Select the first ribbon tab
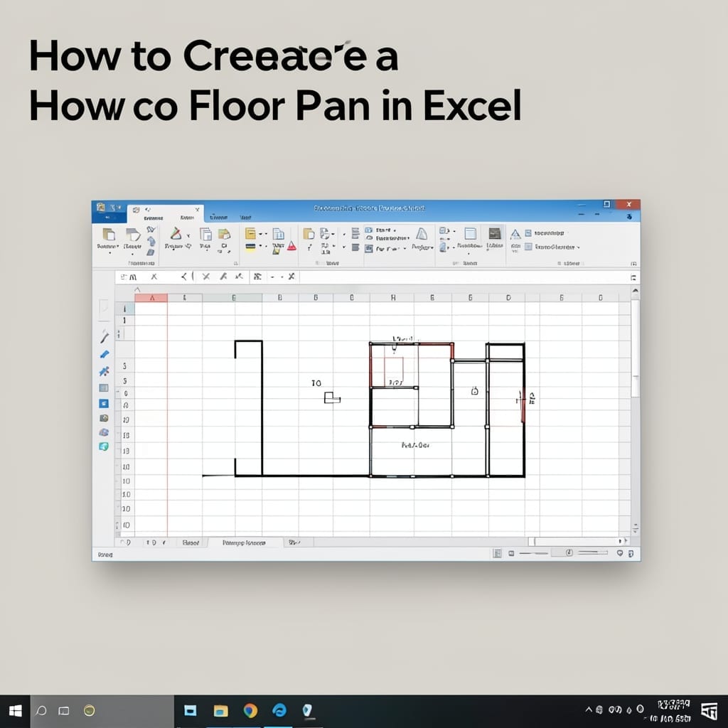Viewport: 728px width, 728px height. tap(154, 218)
